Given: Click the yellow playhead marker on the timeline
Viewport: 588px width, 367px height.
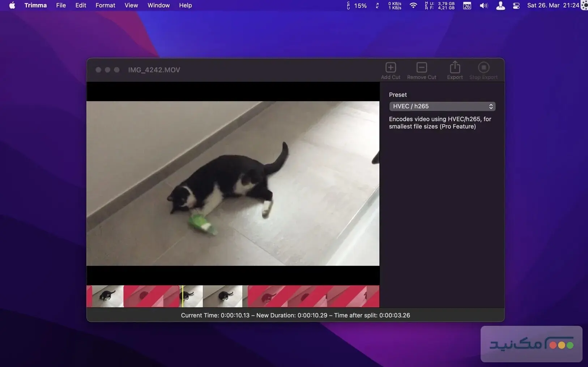Looking at the screenshot, I should click(x=183, y=296).
